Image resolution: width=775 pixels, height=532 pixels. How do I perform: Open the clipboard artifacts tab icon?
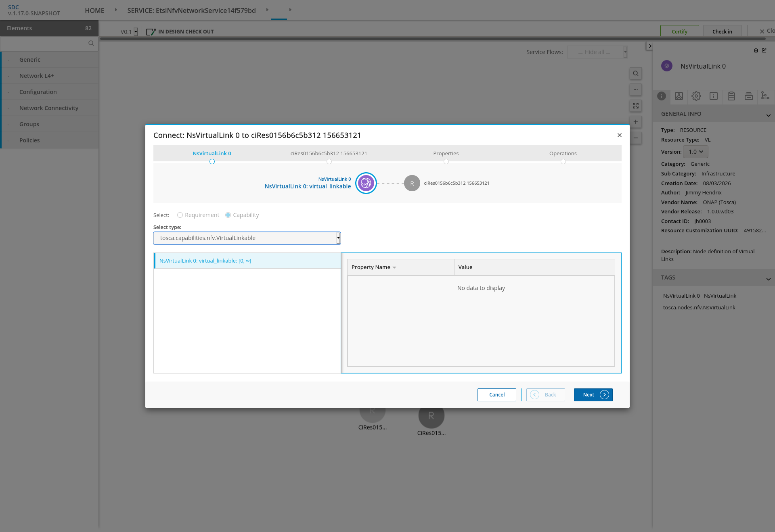tap(731, 96)
